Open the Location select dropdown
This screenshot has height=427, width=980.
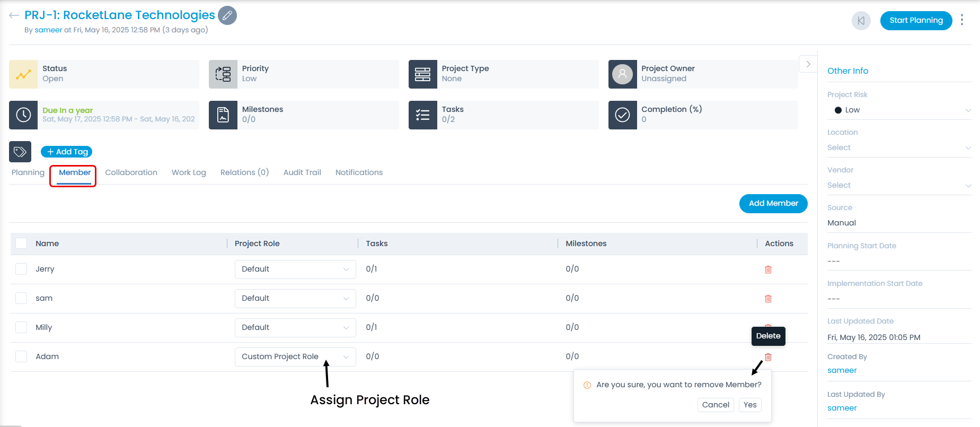coord(899,147)
